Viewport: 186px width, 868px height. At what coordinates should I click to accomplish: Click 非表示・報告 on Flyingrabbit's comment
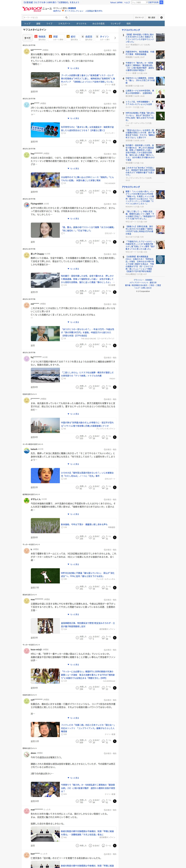point(110,204)
